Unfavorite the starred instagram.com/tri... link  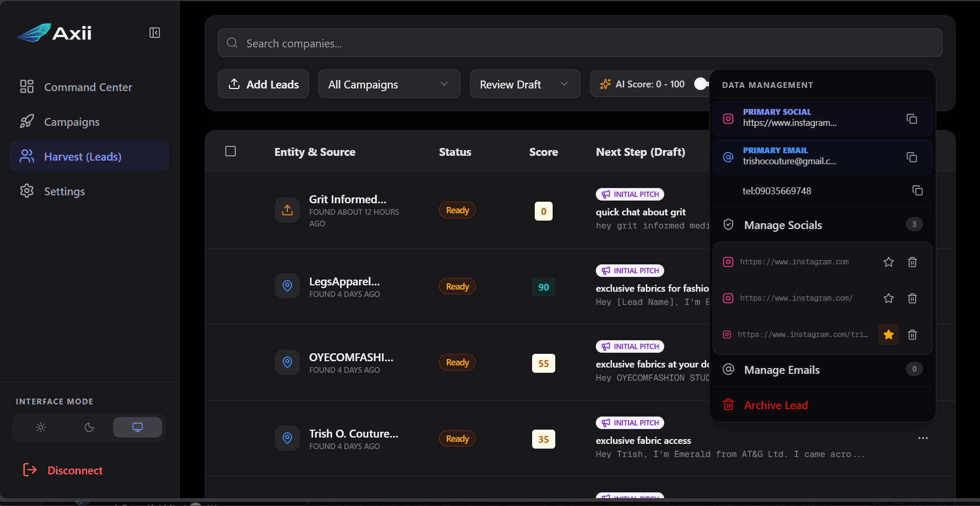[x=888, y=334]
